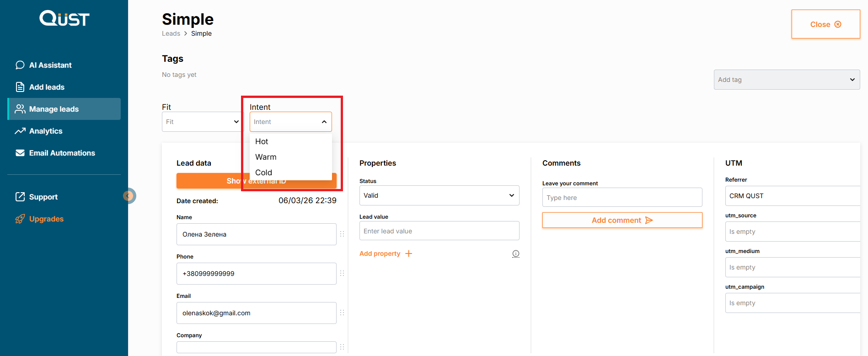868x356 pixels.
Task: Open the Analytics section
Action: (46, 131)
